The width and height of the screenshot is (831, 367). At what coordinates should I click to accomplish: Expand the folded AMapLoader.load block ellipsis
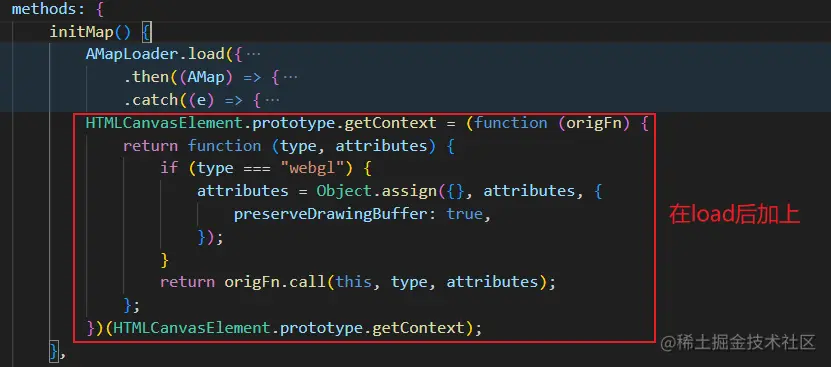coord(254,55)
